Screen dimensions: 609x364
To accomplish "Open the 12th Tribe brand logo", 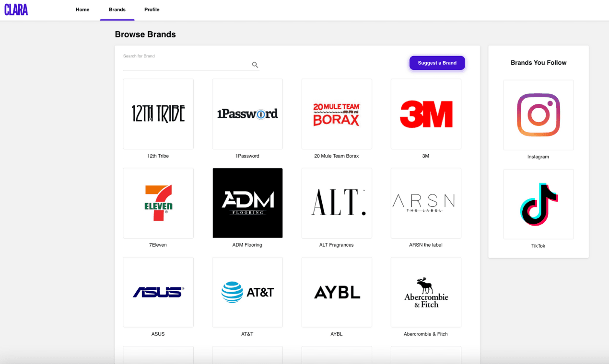I will (158, 114).
